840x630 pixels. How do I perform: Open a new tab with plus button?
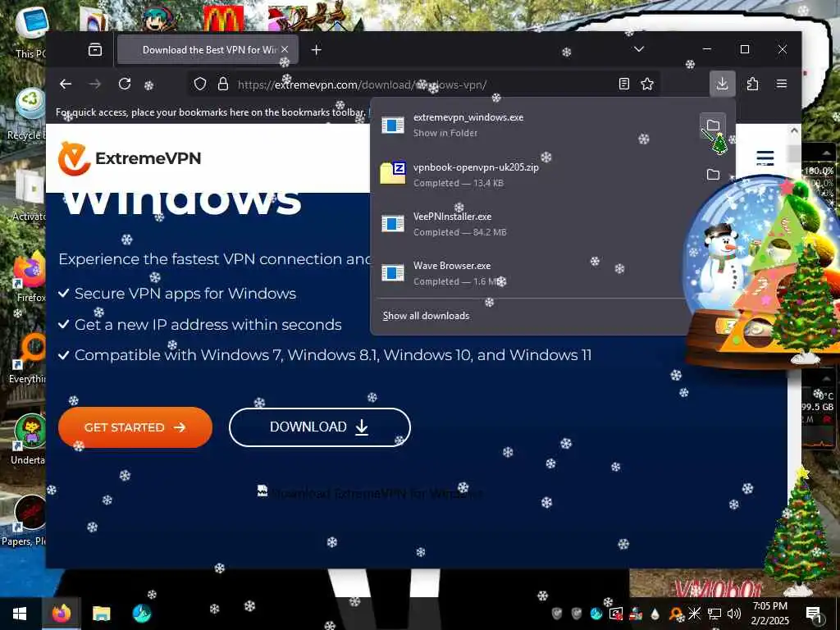point(316,50)
